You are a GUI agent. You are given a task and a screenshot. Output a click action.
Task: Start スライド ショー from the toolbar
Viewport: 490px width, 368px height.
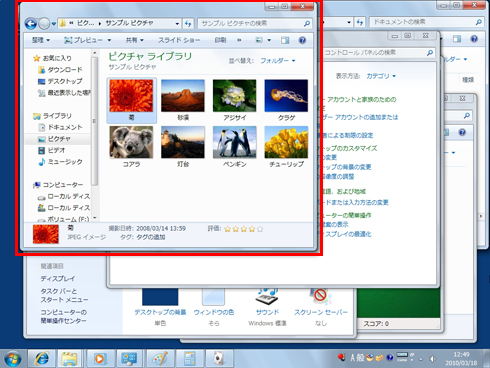(x=179, y=40)
